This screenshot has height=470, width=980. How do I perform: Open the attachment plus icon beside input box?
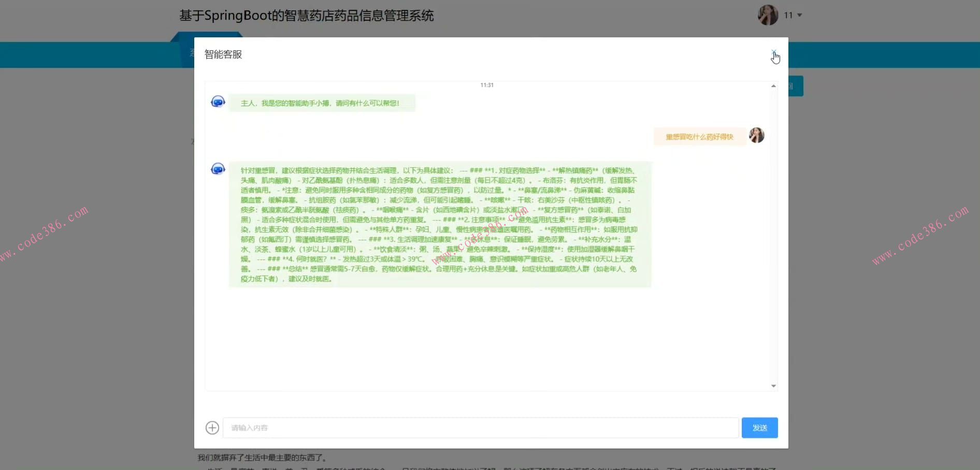(212, 428)
